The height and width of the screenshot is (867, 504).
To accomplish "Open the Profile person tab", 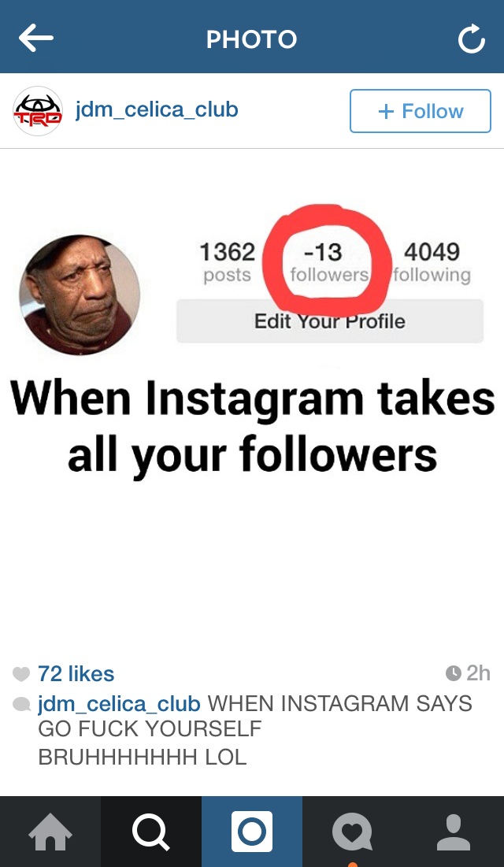I will [453, 832].
